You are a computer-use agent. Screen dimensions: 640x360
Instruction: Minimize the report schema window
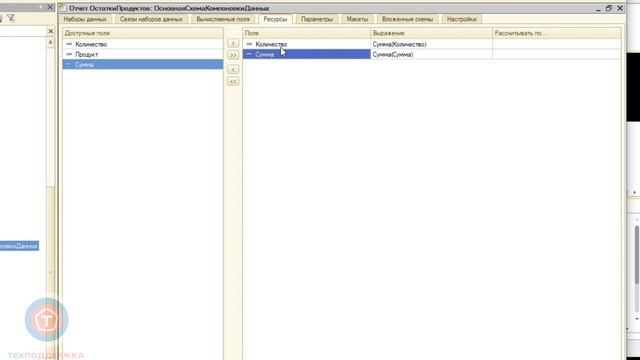coord(598,8)
